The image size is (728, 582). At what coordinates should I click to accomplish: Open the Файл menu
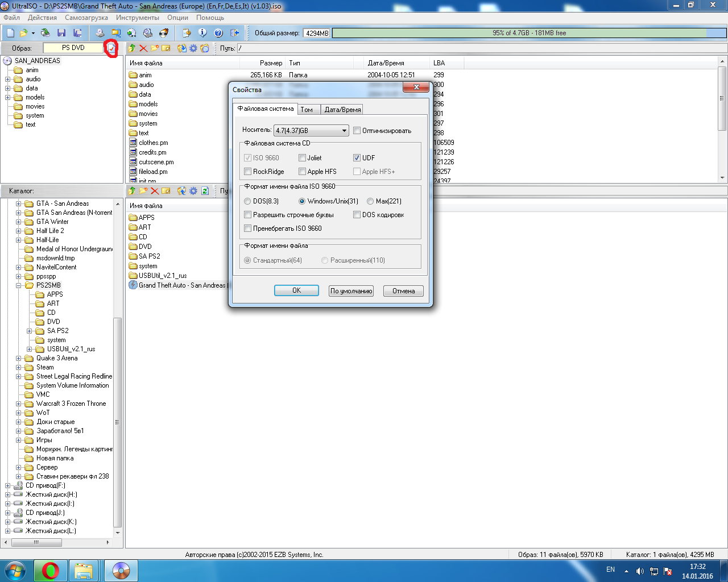(11, 18)
